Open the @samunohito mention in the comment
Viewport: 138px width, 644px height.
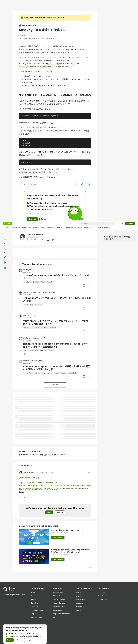(25, 478)
